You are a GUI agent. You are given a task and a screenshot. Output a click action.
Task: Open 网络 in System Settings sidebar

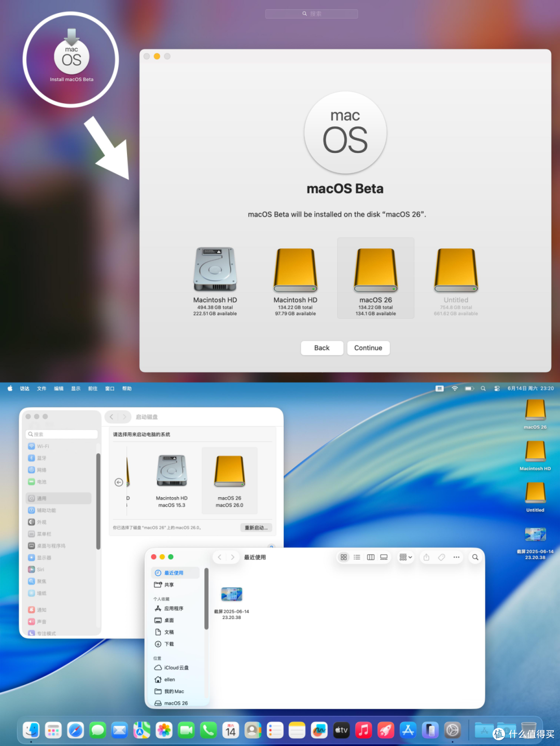(58, 470)
